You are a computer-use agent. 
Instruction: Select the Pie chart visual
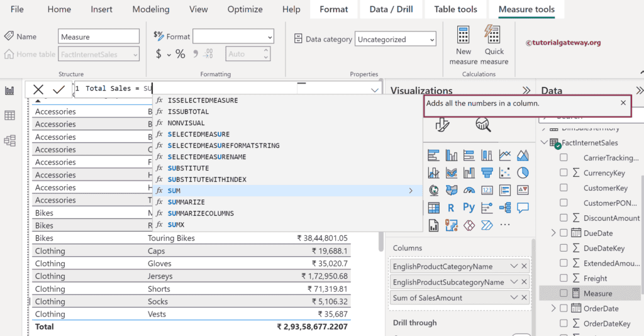click(x=523, y=173)
